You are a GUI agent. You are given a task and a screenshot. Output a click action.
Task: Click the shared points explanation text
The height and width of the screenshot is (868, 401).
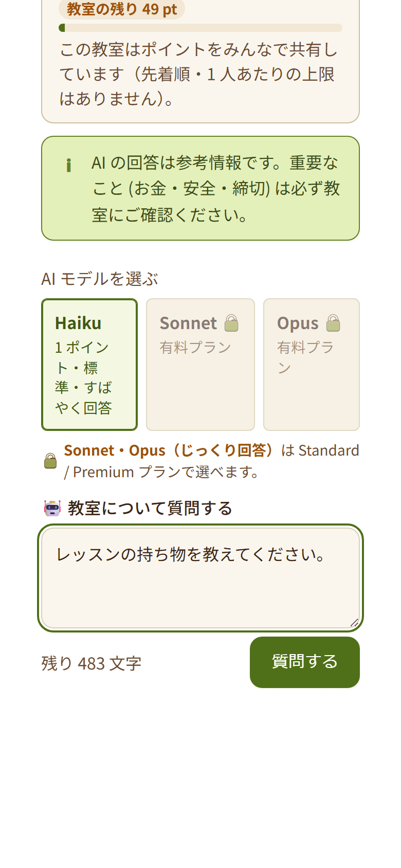pyautogui.click(x=199, y=74)
